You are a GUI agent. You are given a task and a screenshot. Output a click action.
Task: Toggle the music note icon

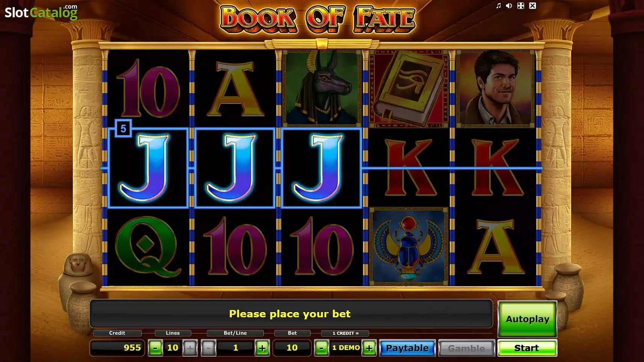coord(499,6)
